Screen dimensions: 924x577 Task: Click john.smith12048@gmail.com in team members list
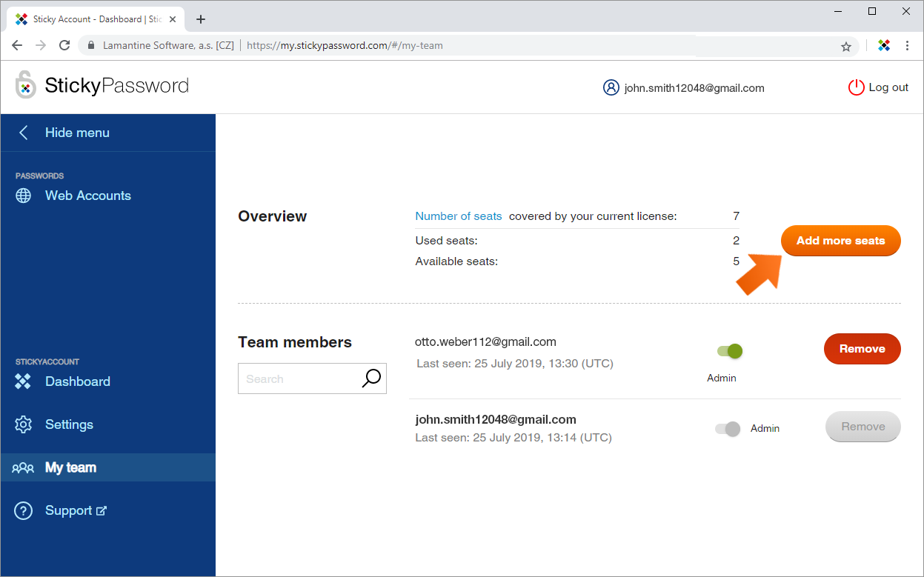496,419
